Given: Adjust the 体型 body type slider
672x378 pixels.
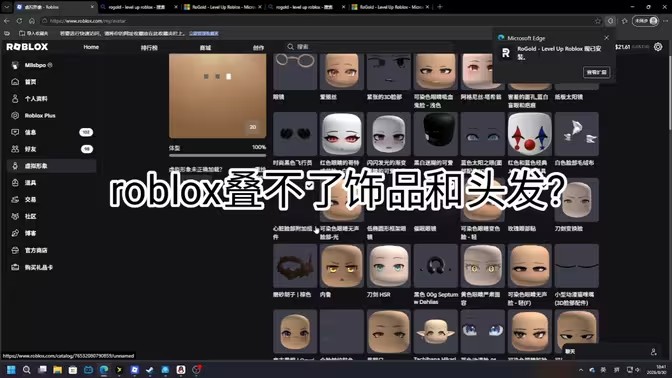Looking at the screenshot, I should click(217, 156).
